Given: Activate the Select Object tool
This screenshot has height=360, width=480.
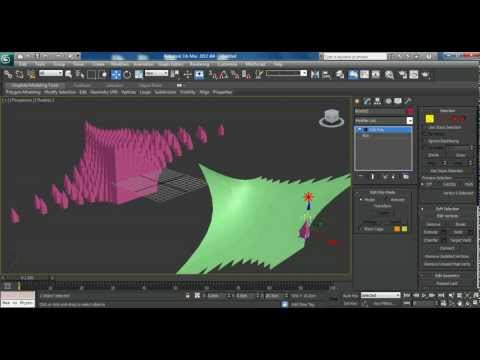Looking at the screenshot, I should point(69,74).
